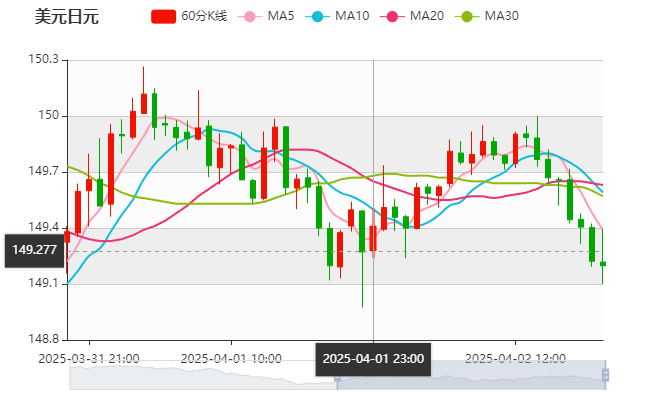670x400 pixels.
Task: Click the 148.8 y-axis label
Action: point(45,340)
